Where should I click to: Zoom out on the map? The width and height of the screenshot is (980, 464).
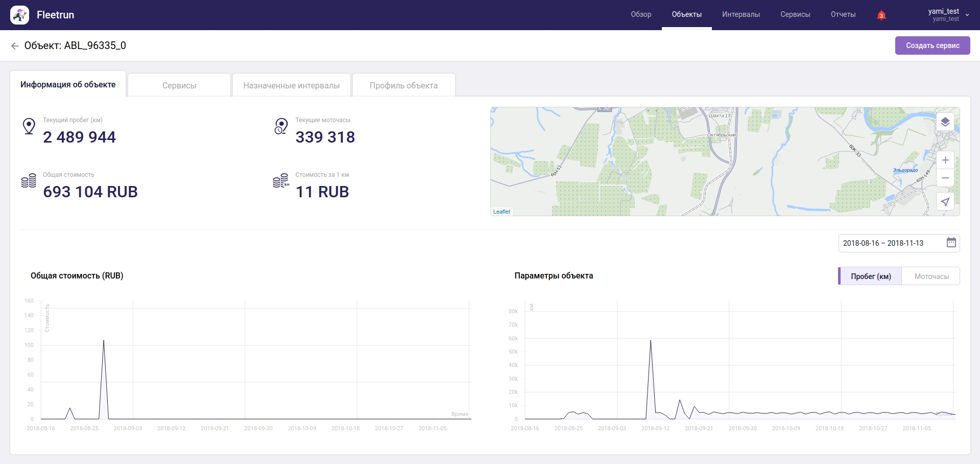[945, 178]
